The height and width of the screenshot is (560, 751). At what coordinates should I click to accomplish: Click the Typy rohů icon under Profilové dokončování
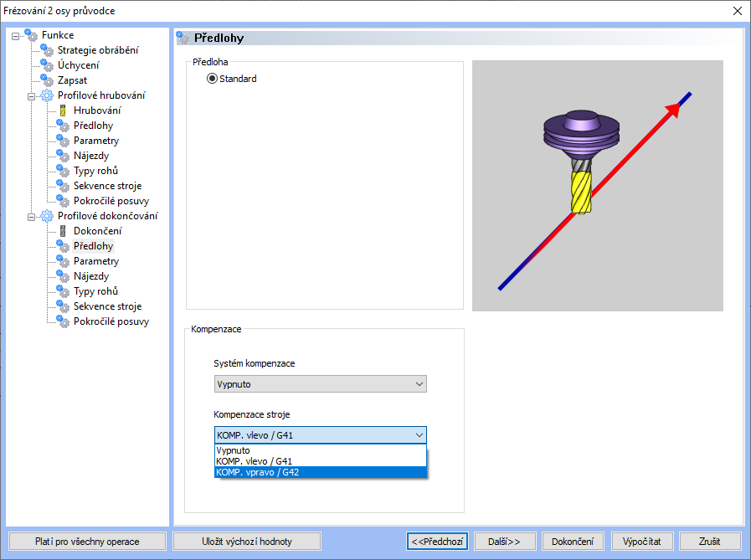click(x=63, y=291)
